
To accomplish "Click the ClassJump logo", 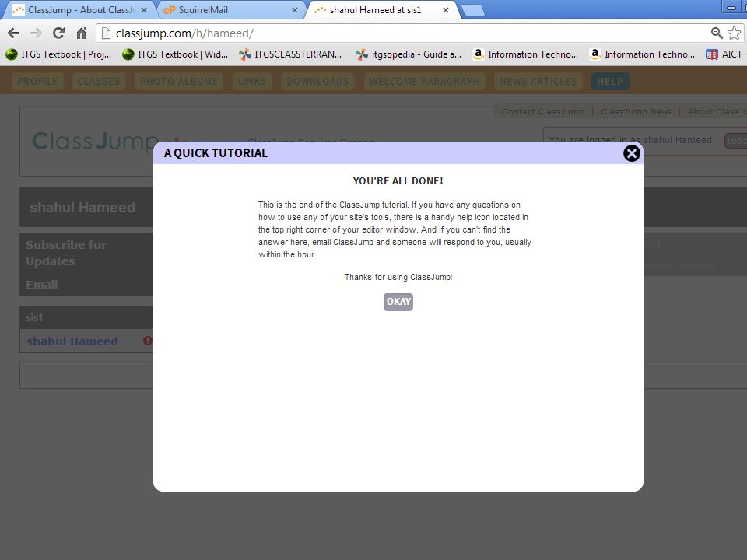I will (94, 142).
